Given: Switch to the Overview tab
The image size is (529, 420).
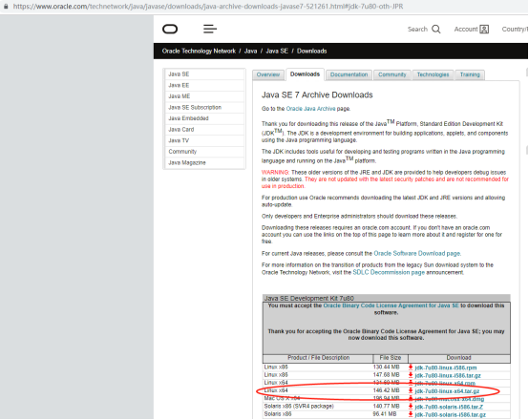Looking at the screenshot, I should pyautogui.click(x=268, y=74).
